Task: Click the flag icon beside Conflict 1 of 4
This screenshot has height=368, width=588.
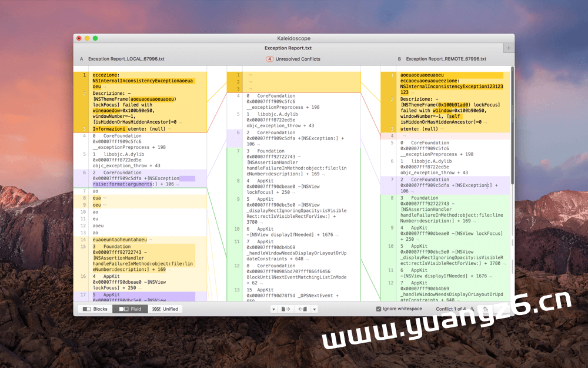Action: click(x=472, y=309)
